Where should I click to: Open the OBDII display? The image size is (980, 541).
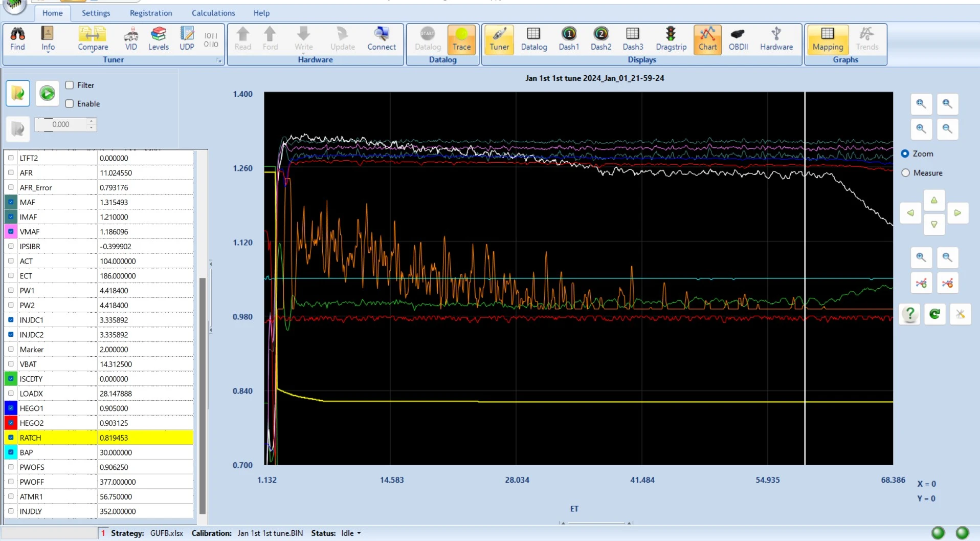click(x=738, y=39)
